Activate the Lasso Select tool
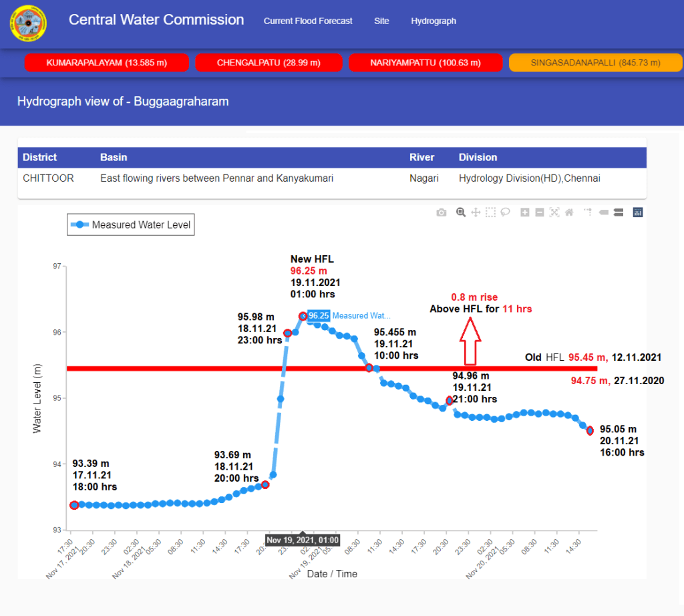The width and height of the screenshot is (684, 616). [x=506, y=212]
